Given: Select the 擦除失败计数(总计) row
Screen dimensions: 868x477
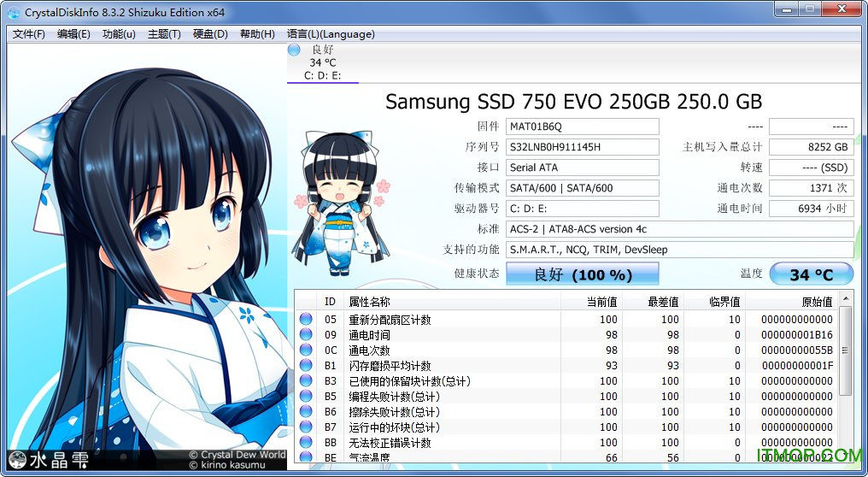Looking at the screenshot, I should [x=566, y=412].
